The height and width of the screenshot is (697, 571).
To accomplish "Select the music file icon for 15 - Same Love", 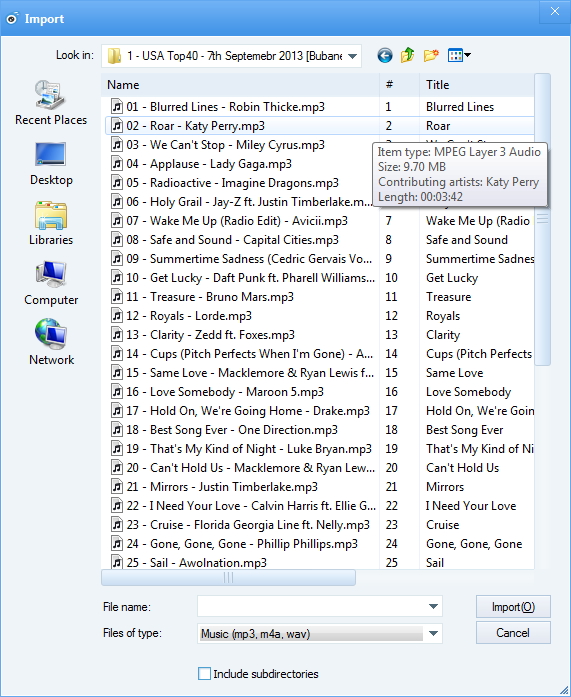I will point(117,373).
